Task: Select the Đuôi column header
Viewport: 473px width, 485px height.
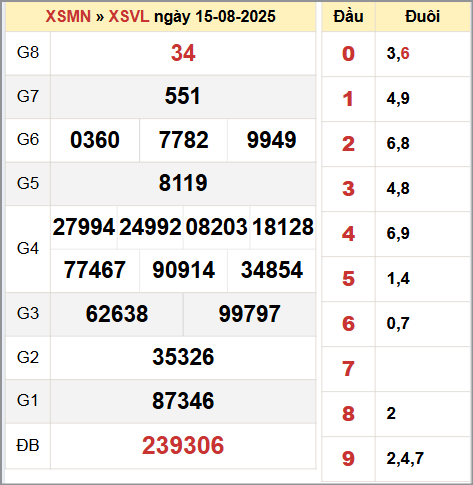Action: click(423, 16)
